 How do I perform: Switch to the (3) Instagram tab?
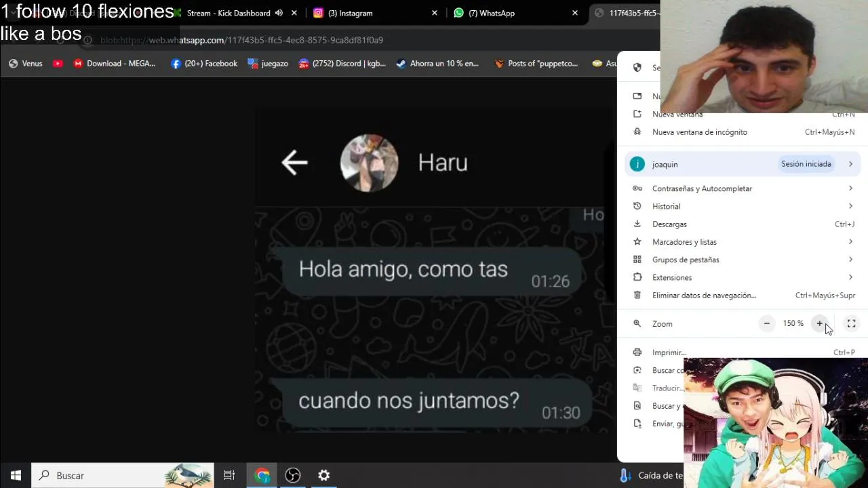(350, 13)
